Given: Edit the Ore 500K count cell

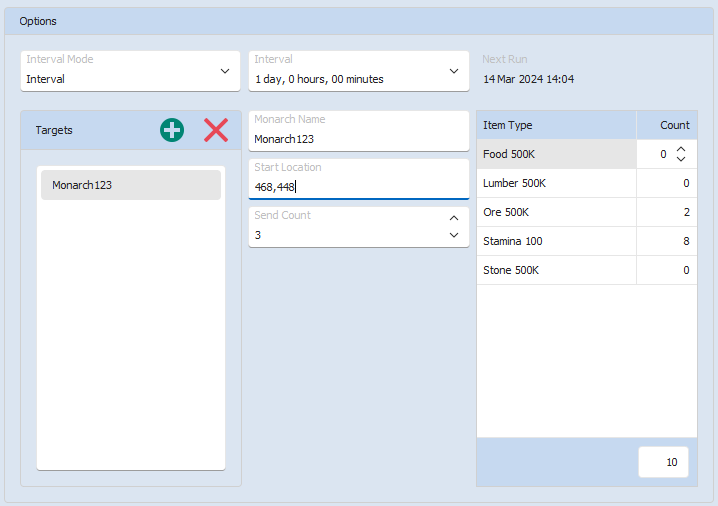Looking at the screenshot, I should 667,212.
